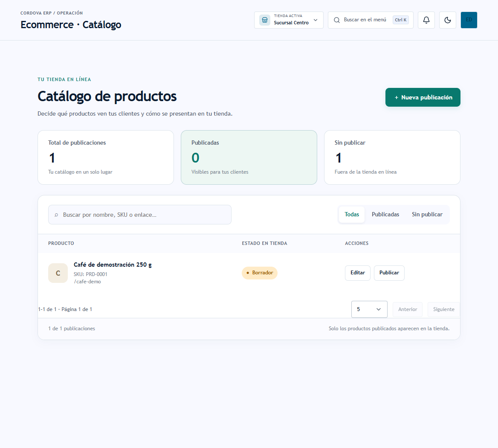Click the ESTADO EN TIENDA column header
498x448 pixels.
click(x=264, y=243)
